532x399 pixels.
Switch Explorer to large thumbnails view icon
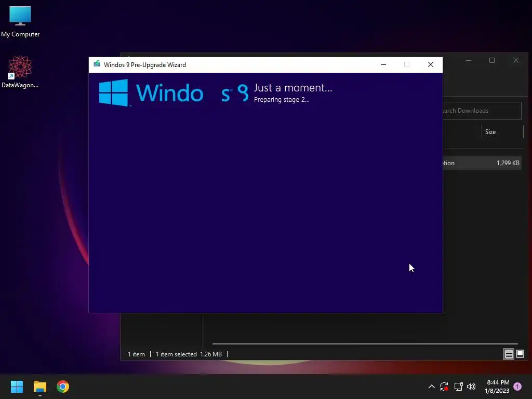click(x=520, y=354)
